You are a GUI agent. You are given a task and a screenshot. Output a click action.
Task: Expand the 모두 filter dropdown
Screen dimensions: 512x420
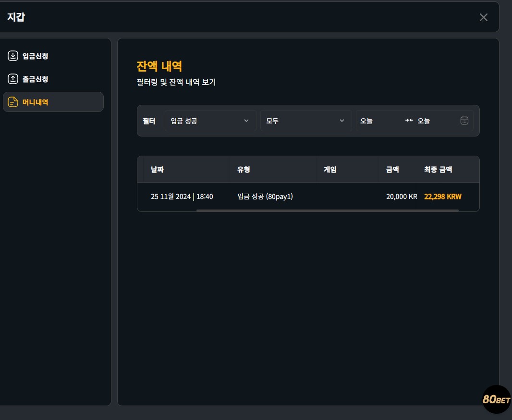(x=306, y=121)
